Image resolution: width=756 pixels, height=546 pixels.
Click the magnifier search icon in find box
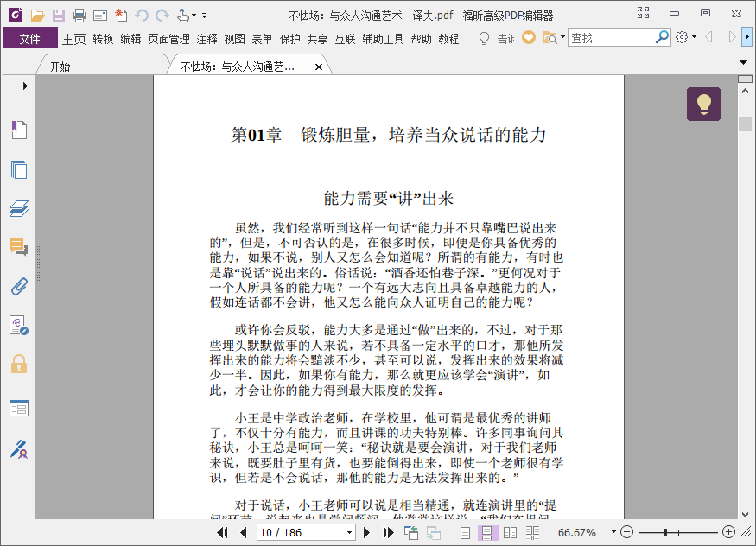[x=663, y=36]
